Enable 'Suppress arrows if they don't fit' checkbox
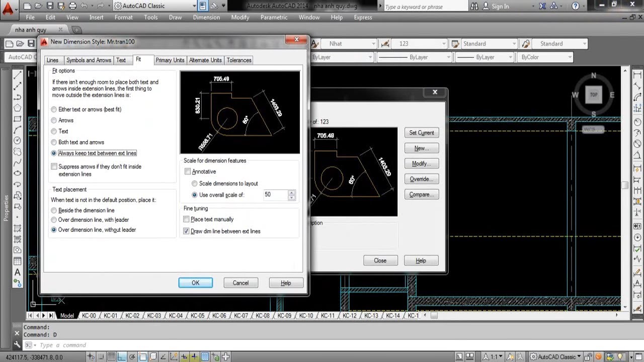644x362 pixels. click(x=54, y=166)
